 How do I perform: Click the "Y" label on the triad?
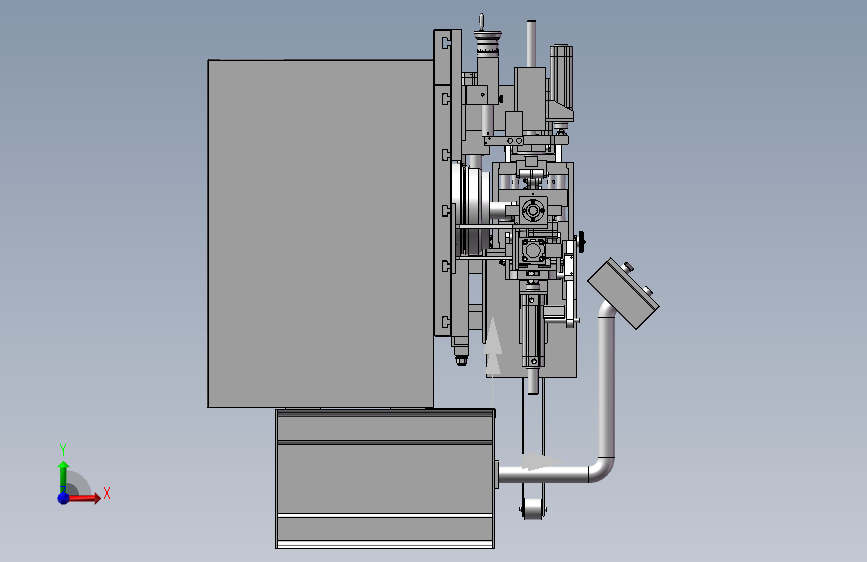[63, 450]
